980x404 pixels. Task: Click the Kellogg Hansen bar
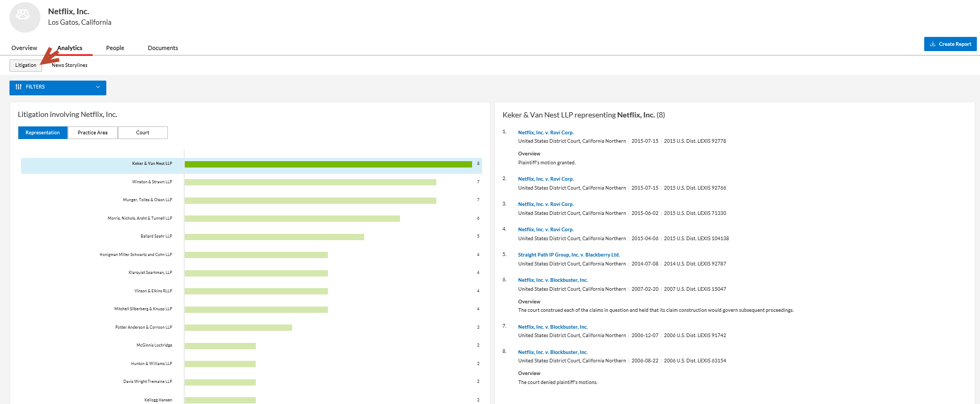[220, 400]
